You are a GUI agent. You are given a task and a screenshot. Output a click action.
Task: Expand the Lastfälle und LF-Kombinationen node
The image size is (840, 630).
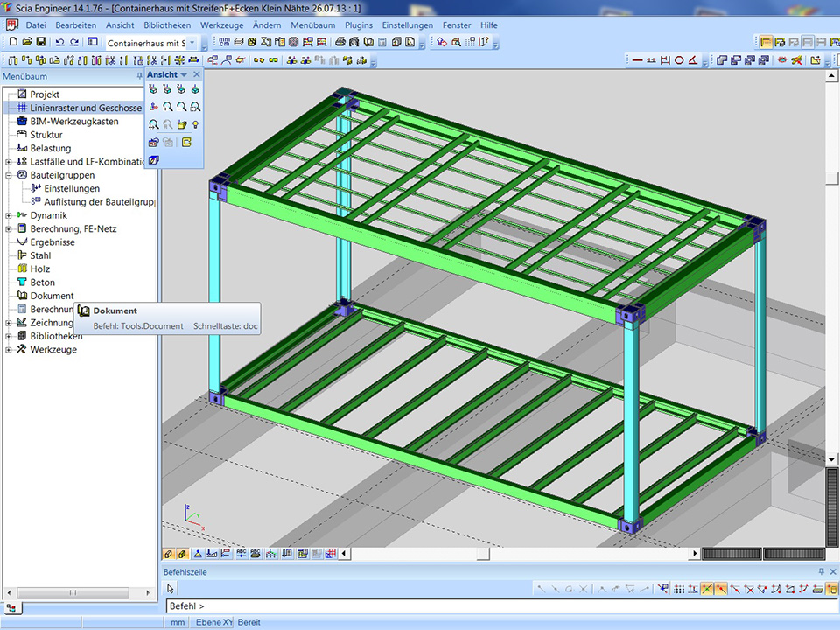[9, 162]
